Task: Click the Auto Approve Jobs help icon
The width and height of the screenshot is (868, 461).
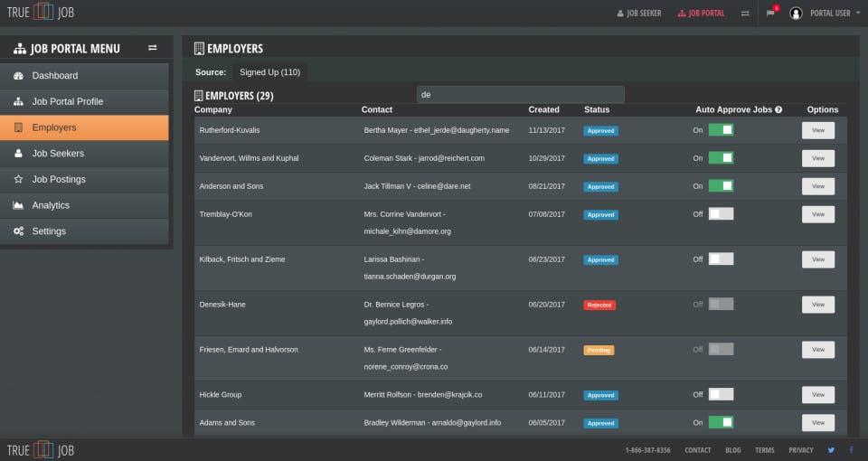Action: click(778, 109)
